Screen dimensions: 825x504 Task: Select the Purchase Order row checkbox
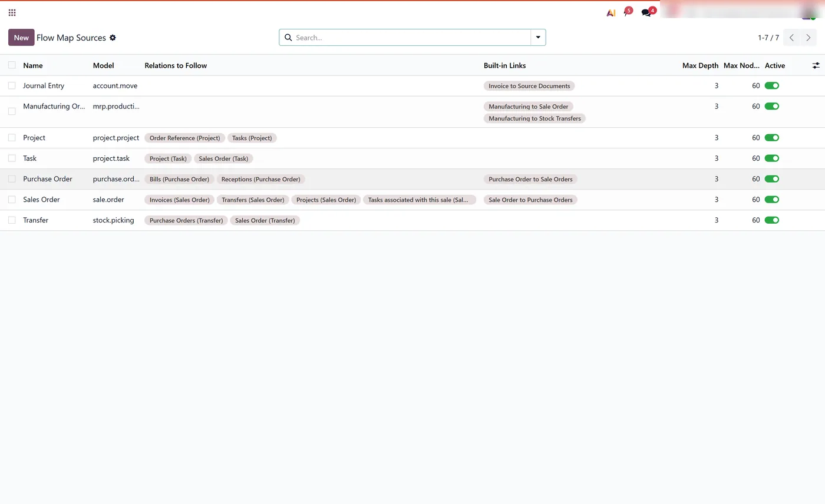click(12, 179)
